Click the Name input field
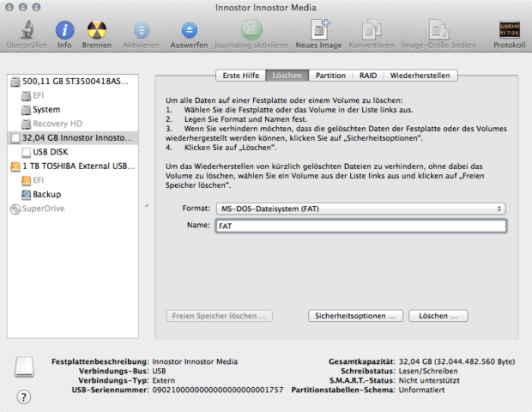This screenshot has width=532, height=412. point(361,226)
